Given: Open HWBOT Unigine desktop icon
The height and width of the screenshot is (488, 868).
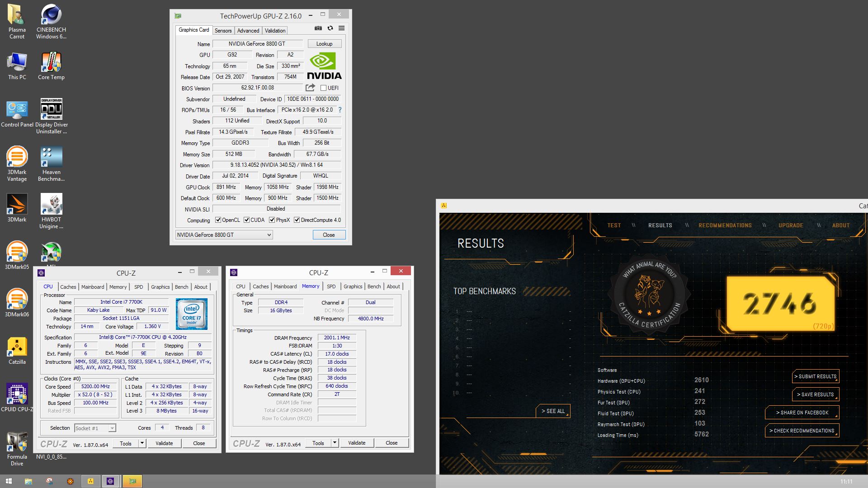Looking at the screenshot, I should click(x=51, y=211).
